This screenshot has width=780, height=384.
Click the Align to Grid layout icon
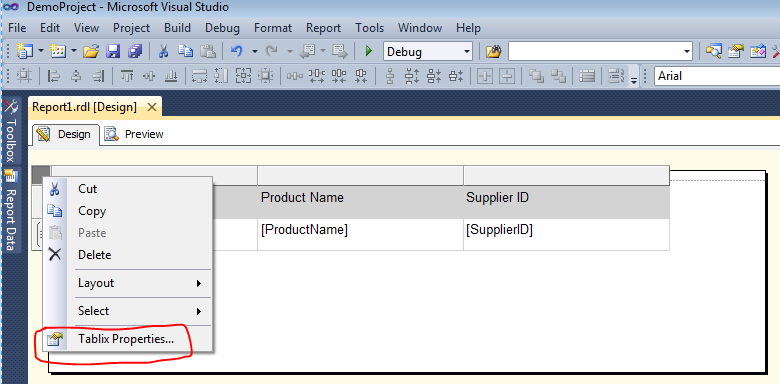coord(24,76)
